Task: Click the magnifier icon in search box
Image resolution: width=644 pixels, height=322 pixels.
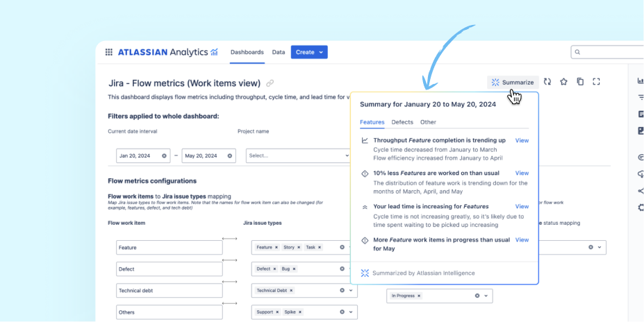Action: click(x=577, y=52)
